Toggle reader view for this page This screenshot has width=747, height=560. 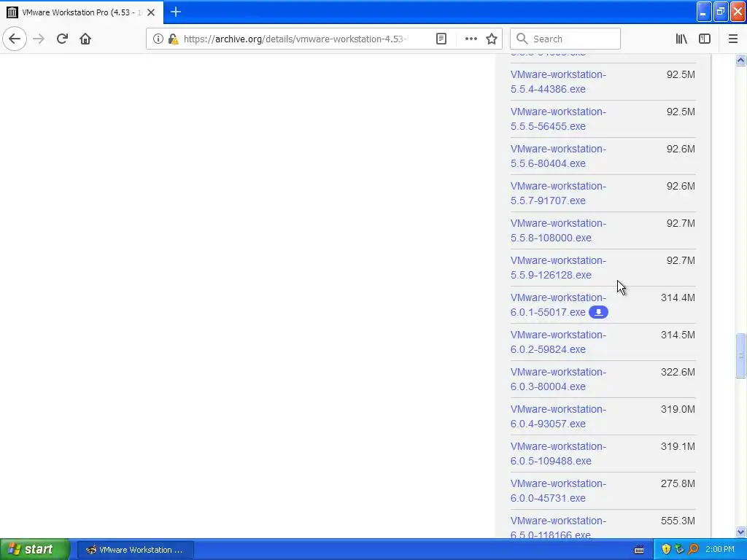(441, 39)
